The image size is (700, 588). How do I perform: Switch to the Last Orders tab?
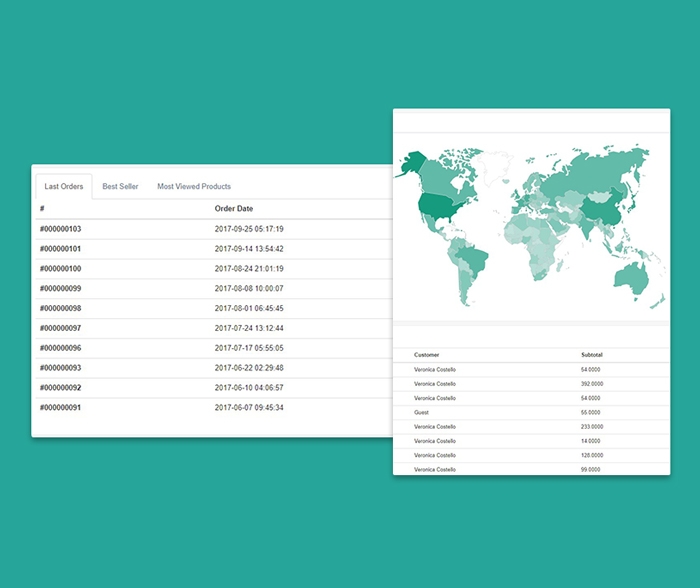pos(64,187)
